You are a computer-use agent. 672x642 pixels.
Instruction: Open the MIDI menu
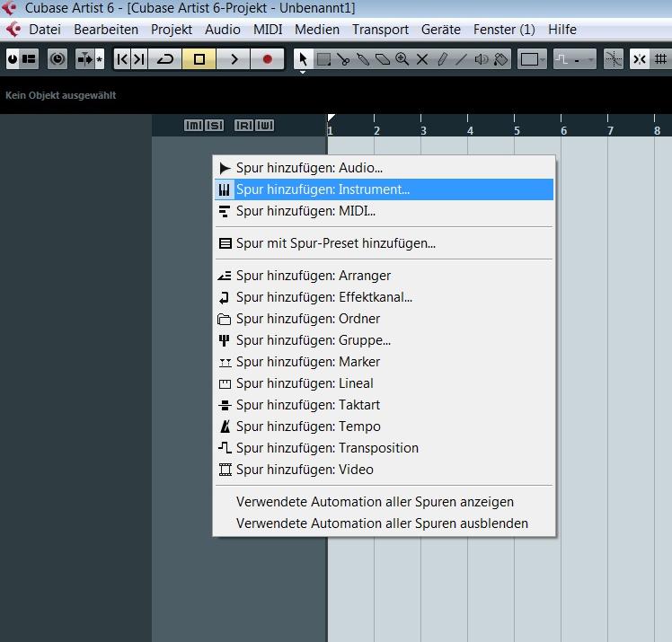268,30
